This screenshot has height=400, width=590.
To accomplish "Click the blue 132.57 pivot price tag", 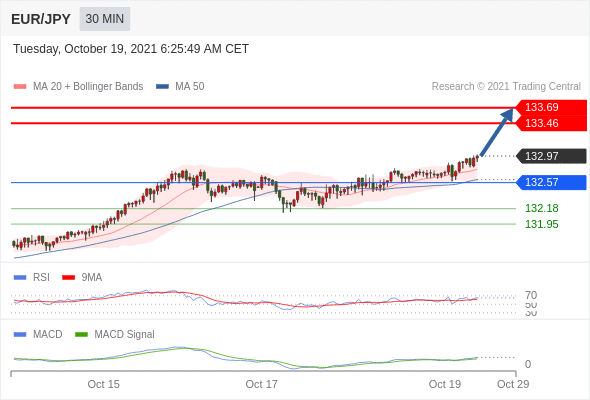I will [551, 182].
